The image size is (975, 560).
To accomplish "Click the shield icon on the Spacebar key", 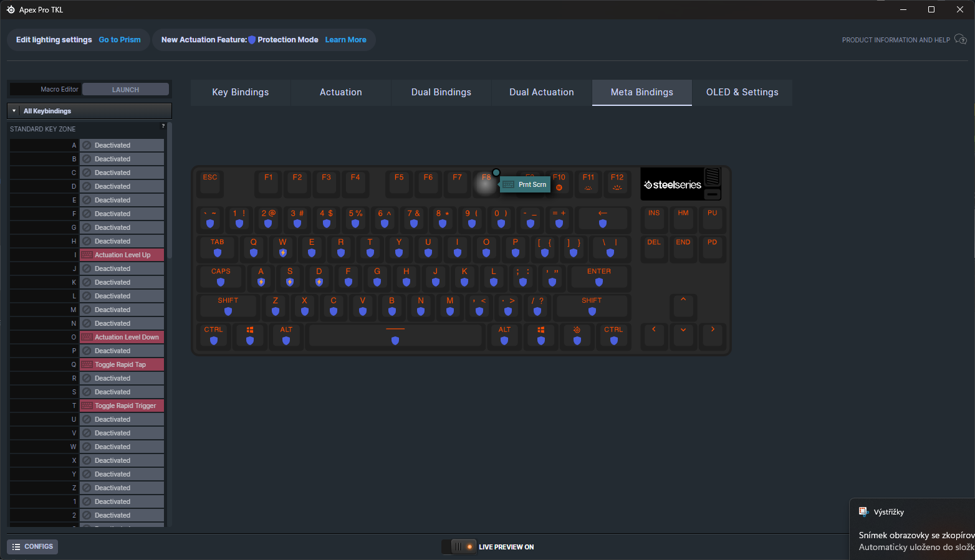I will pyautogui.click(x=395, y=341).
